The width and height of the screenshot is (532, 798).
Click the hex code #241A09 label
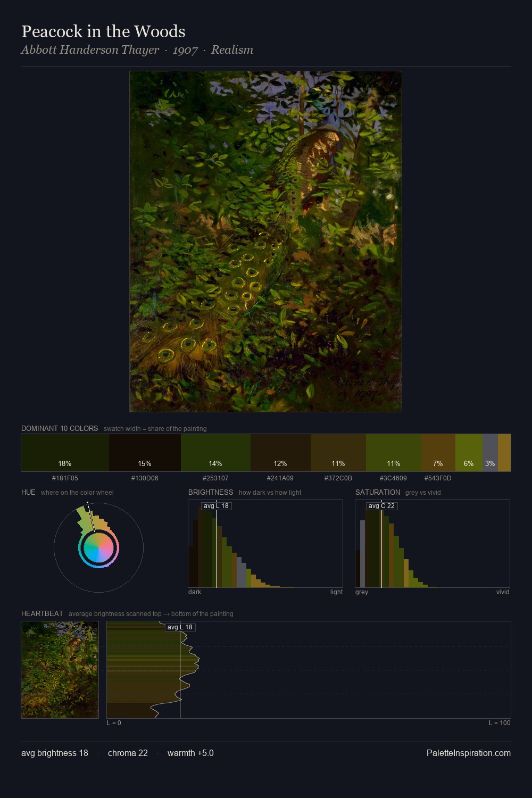tap(280, 478)
